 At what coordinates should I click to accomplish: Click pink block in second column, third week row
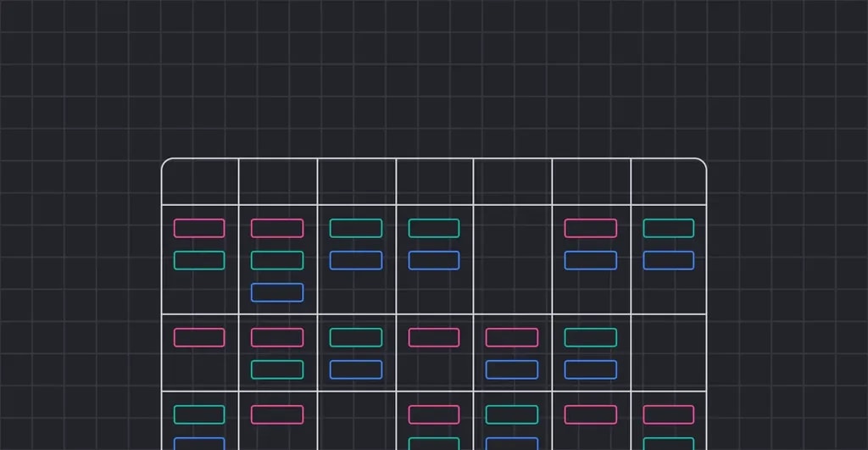277,414
